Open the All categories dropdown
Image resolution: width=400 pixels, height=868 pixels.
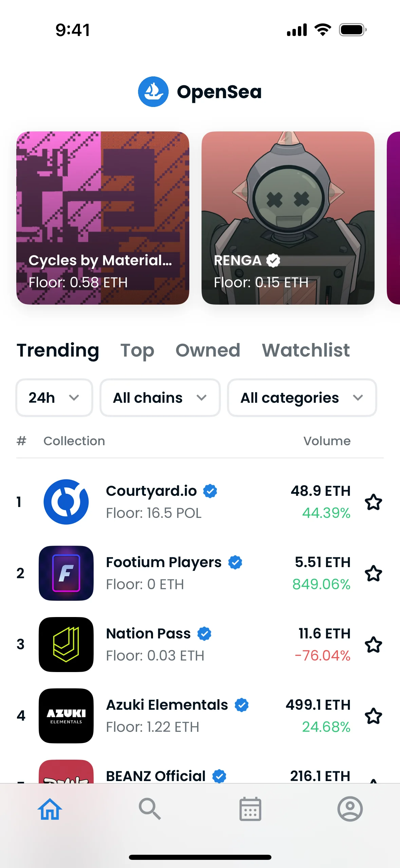[x=302, y=398]
